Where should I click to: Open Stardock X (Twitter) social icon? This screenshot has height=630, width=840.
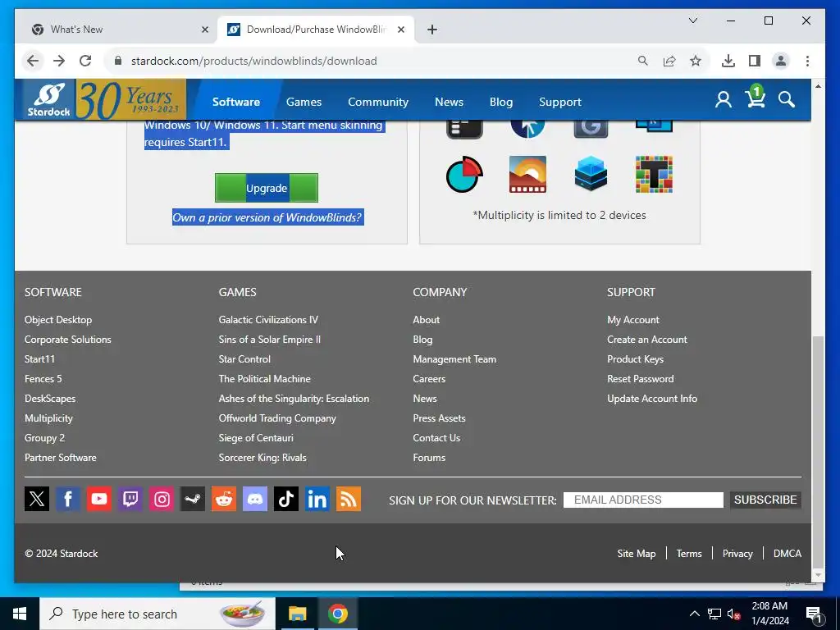click(37, 499)
